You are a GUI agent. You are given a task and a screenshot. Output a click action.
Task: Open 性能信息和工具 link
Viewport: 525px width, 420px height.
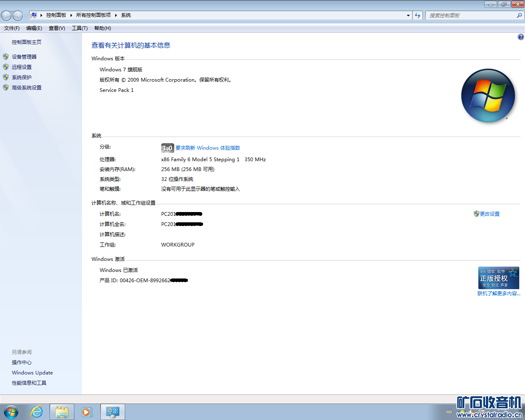[29, 383]
